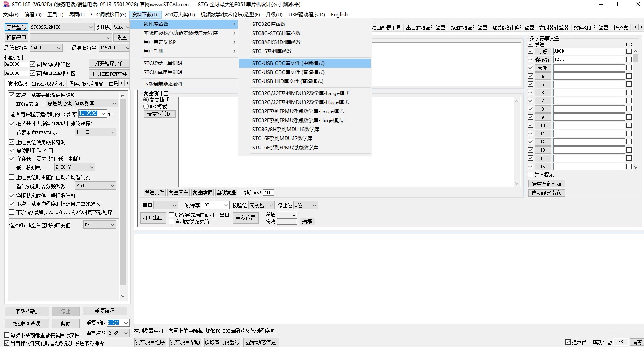Click the STC-ISP app icon in title bar
The height and width of the screenshot is (347, 644).
point(6,5)
